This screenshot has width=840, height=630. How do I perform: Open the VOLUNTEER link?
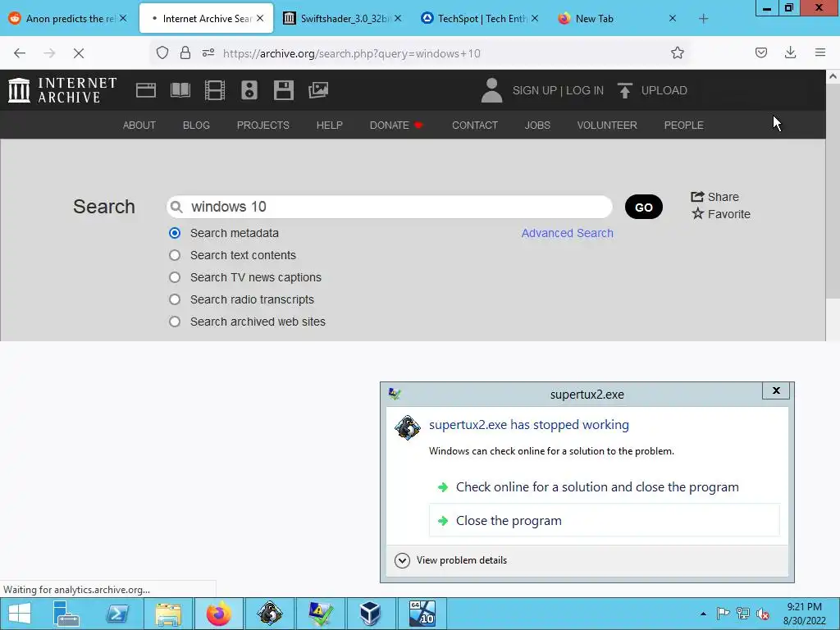[x=607, y=125]
